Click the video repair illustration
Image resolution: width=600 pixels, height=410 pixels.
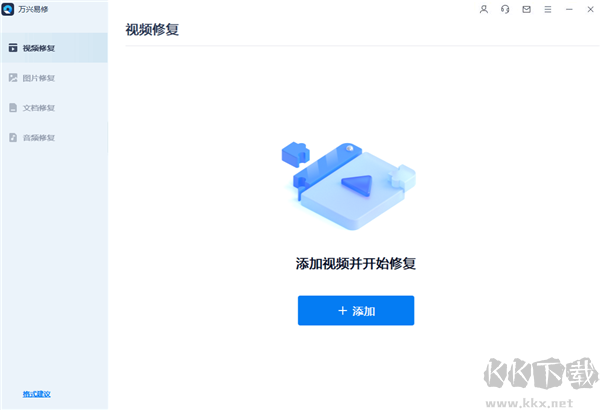coord(349,186)
